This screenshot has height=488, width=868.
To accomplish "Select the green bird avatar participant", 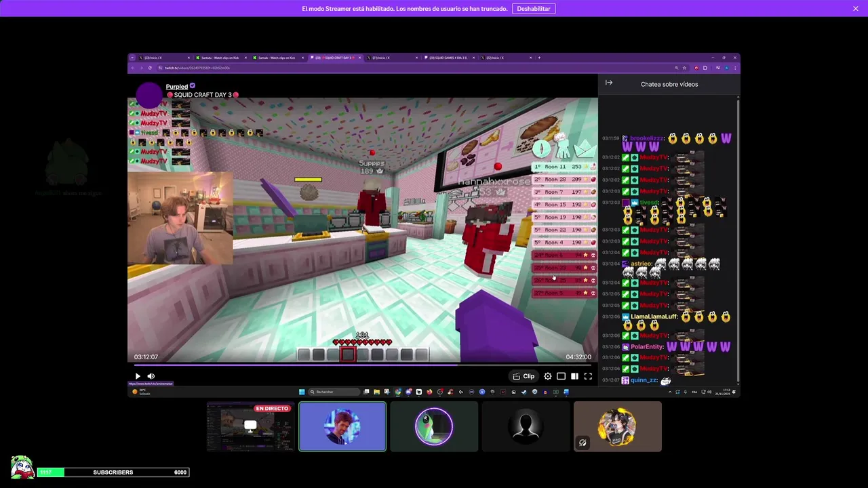I will 434,426.
